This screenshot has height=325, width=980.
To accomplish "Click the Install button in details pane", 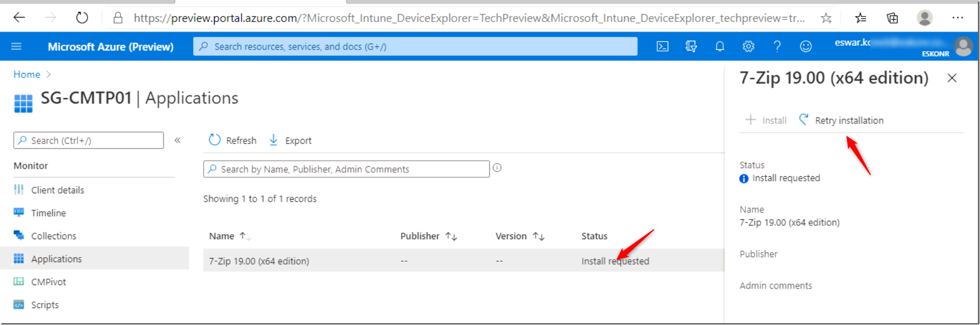I will click(x=766, y=120).
